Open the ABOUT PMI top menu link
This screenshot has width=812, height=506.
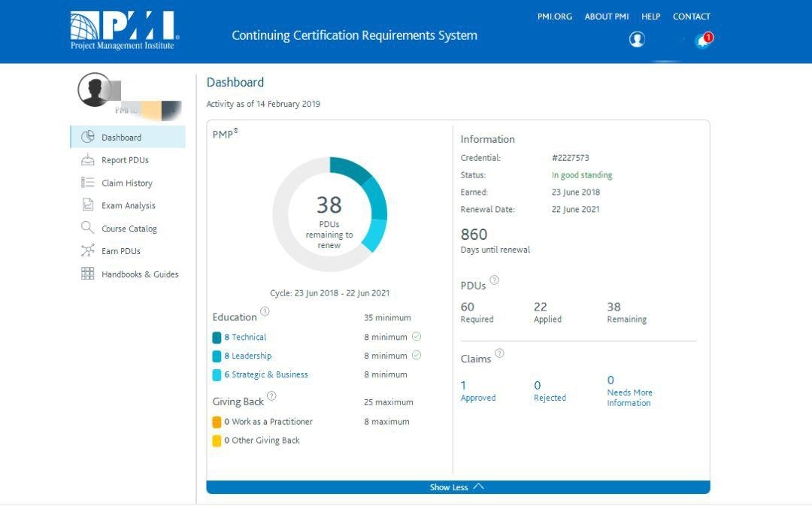606,17
